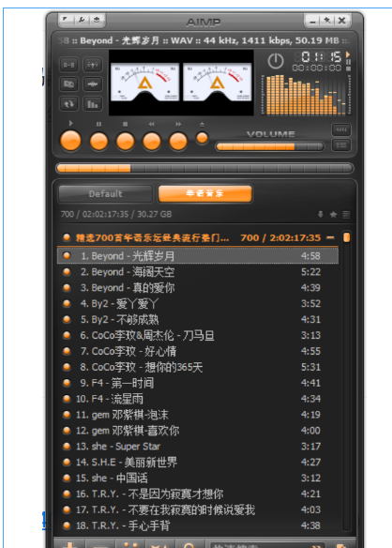Open the playlist menu lines icon

[346, 214]
